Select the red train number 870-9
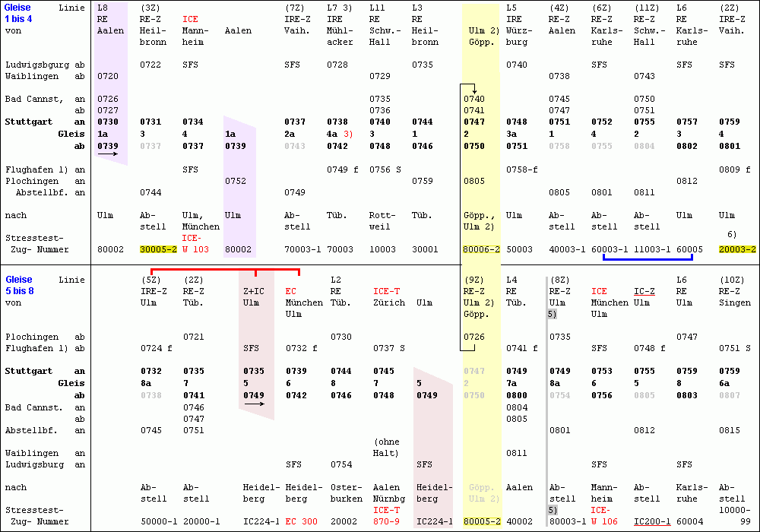Viewport: 760px width, 532px height. tap(386, 522)
